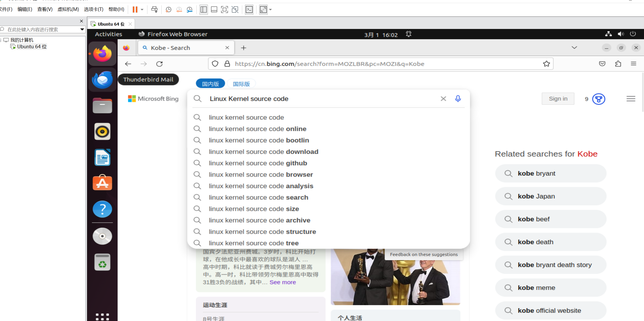Open the Trash dock icon
The width and height of the screenshot is (644, 321).
click(x=102, y=262)
